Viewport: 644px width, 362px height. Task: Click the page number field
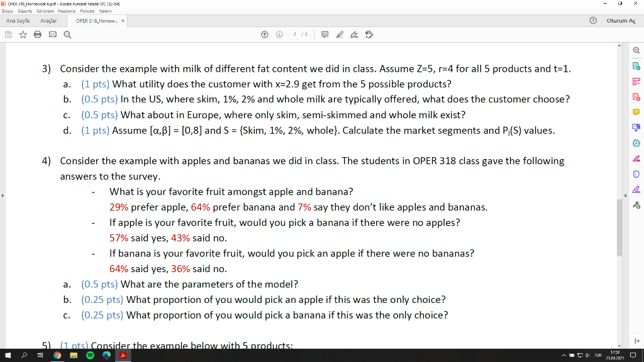click(x=295, y=35)
